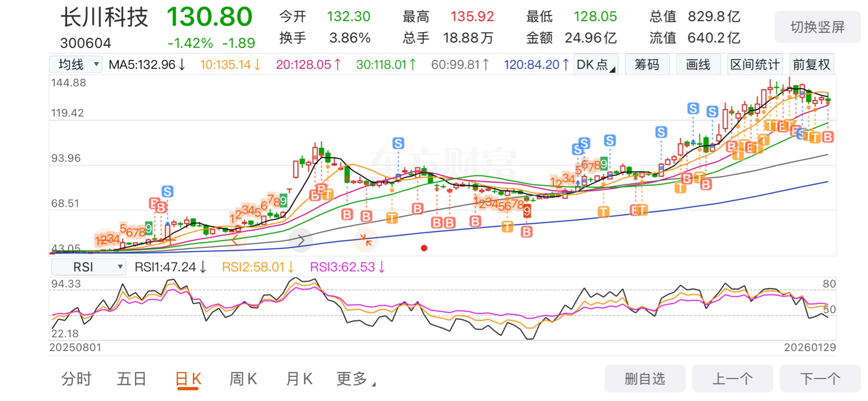The image size is (868, 401).
Task: Tap the MA5:132.96 legend entry
Action: pos(147,65)
